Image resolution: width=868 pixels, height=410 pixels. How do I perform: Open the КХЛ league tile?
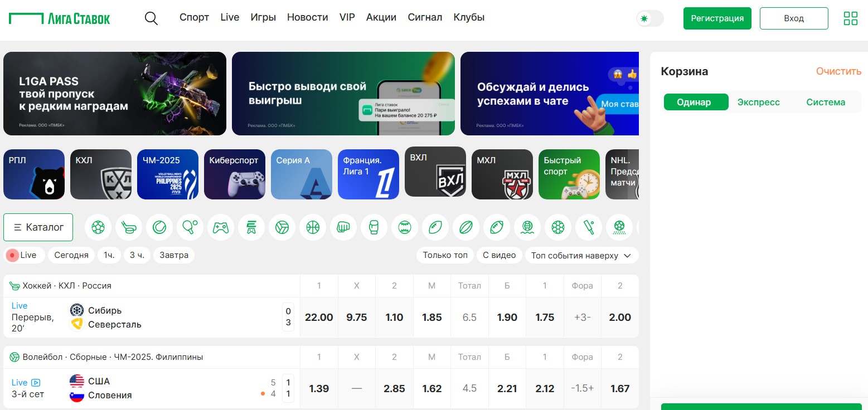(101, 174)
